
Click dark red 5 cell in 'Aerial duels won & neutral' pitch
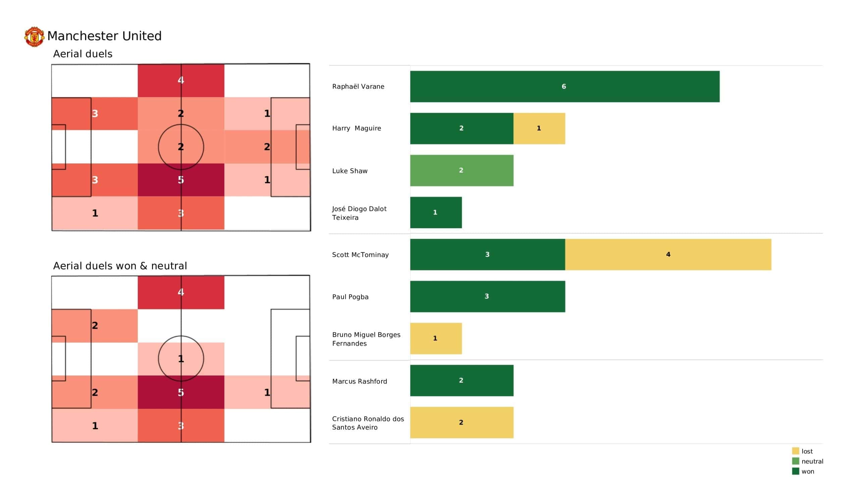[181, 392]
